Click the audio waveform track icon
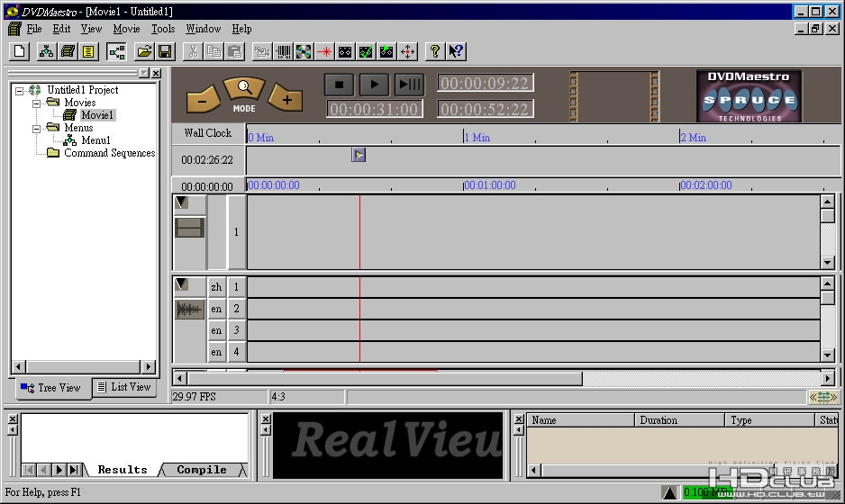845x504 pixels. (x=190, y=310)
